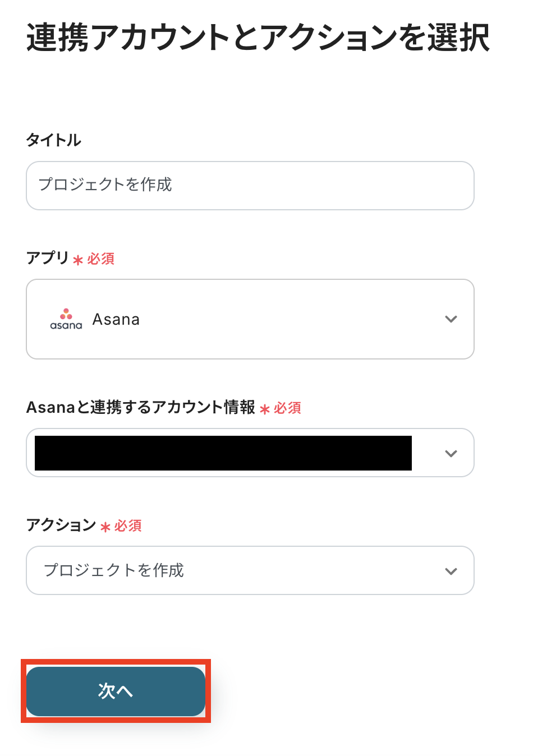
Task: Click the red asterisk beside アクション
Action: [105, 527]
